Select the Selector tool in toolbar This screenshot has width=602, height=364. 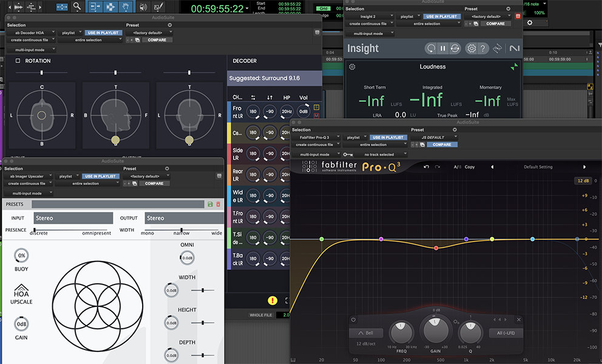pos(110,7)
